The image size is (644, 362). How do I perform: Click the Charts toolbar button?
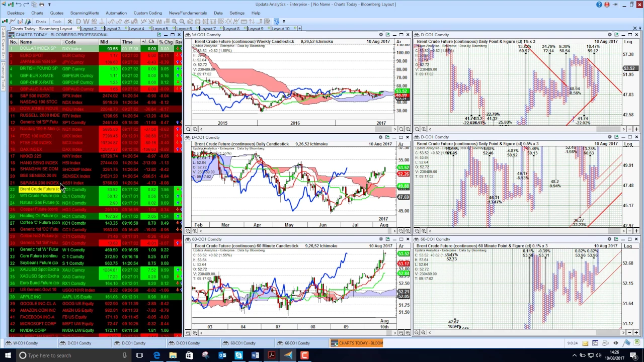click(41, 22)
